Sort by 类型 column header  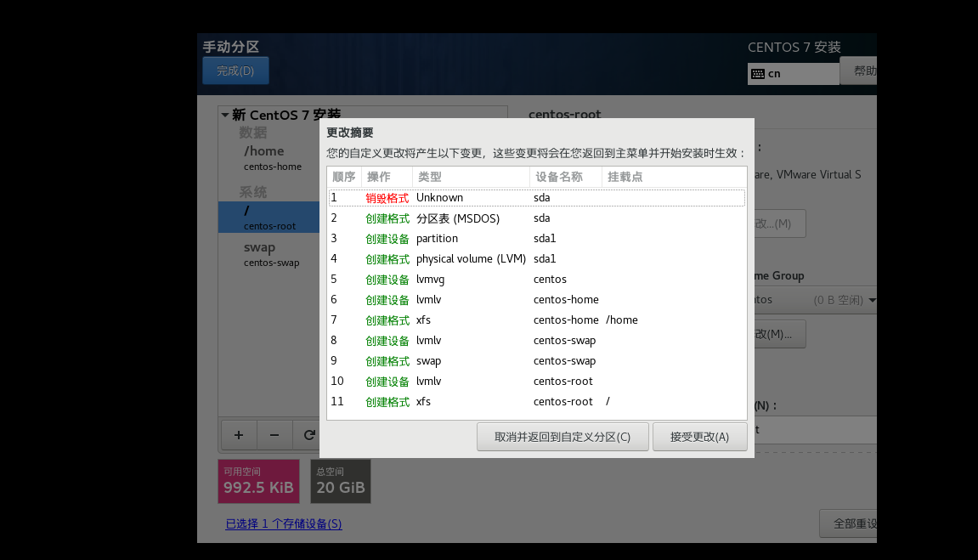471,177
